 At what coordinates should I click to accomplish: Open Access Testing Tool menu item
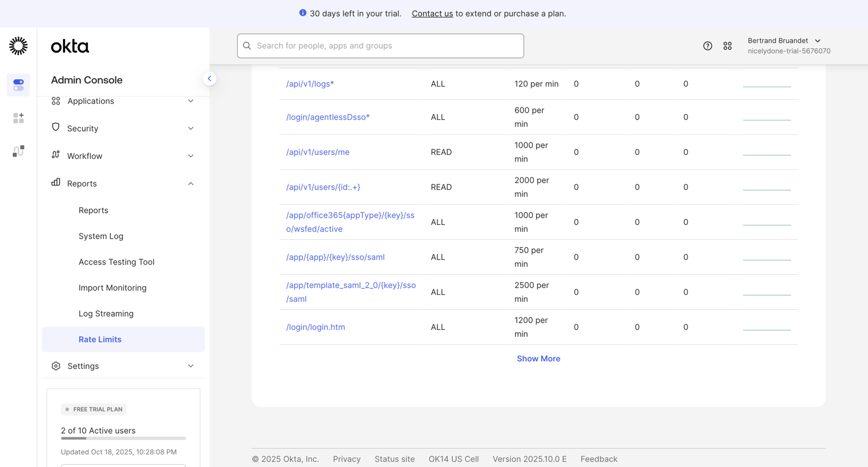pos(117,262)
